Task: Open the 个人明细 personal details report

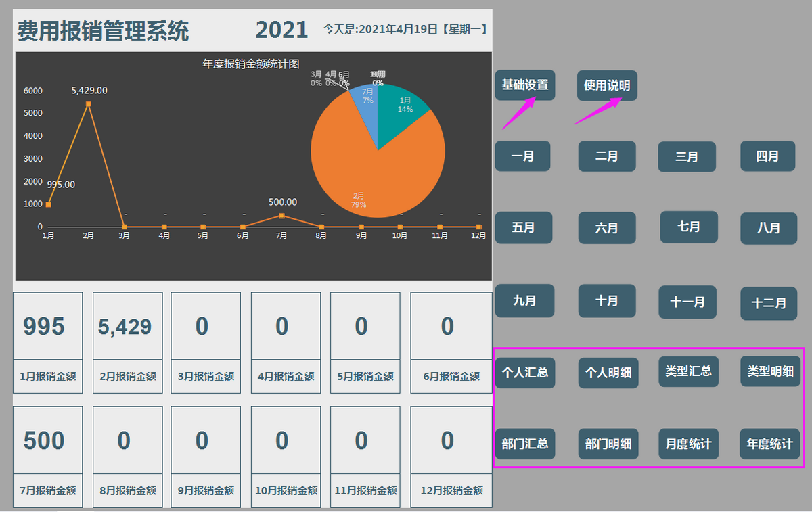Action: pos(608,373)
